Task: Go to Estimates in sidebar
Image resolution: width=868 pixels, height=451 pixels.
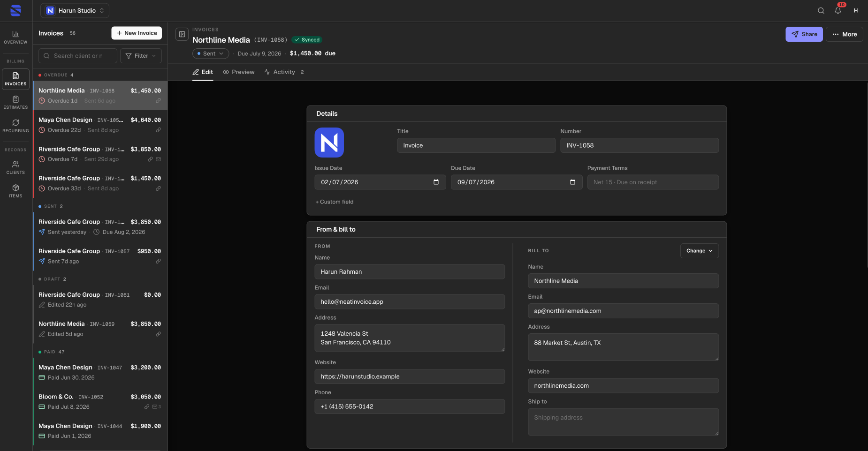Action: point(15,103)
